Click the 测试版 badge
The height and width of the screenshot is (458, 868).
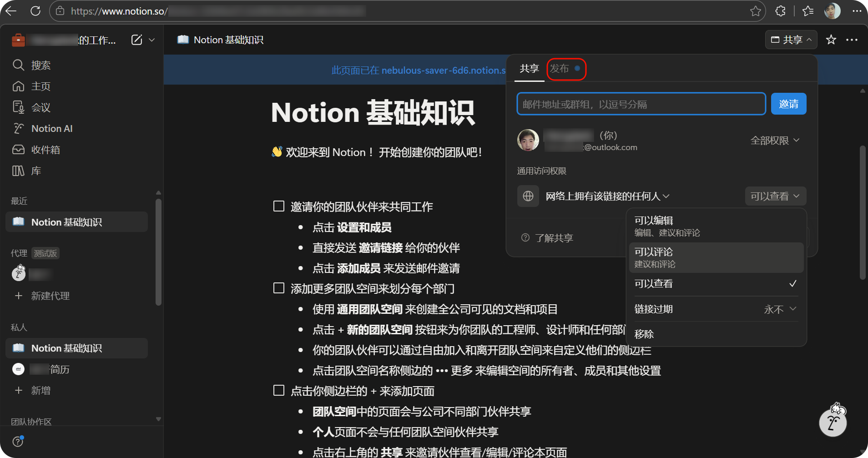(x=45, y=253)
